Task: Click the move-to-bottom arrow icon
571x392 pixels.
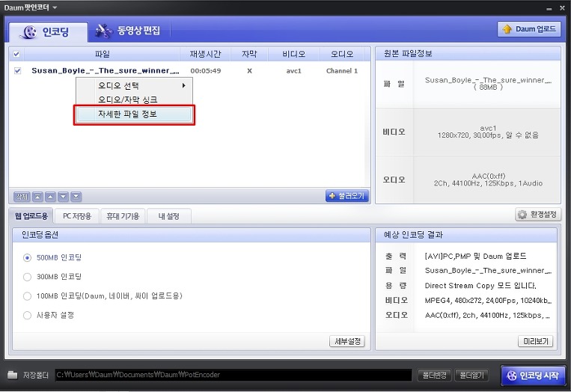Action: (x=76, y=197)
